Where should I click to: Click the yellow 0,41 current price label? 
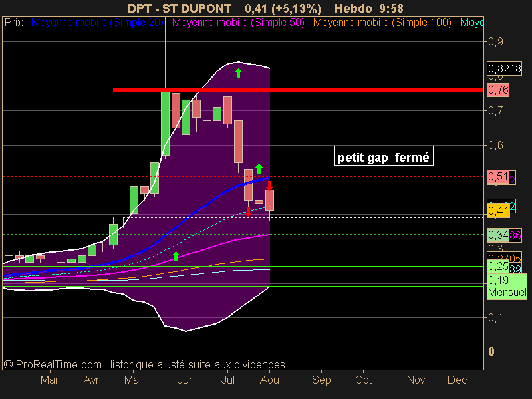click(498, 211)
